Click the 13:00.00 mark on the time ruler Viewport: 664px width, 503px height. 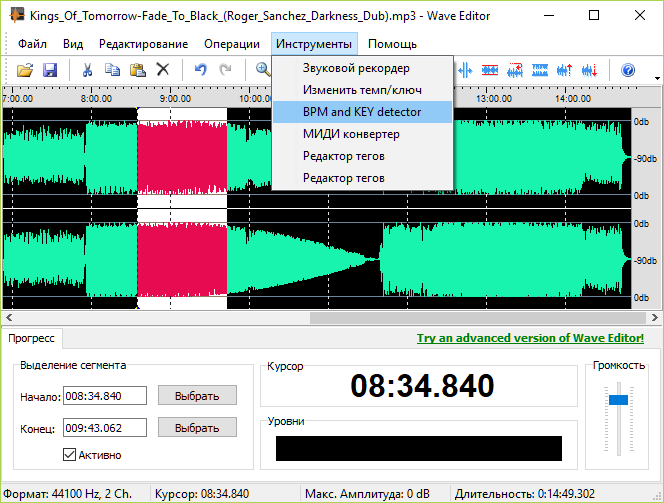494,99
